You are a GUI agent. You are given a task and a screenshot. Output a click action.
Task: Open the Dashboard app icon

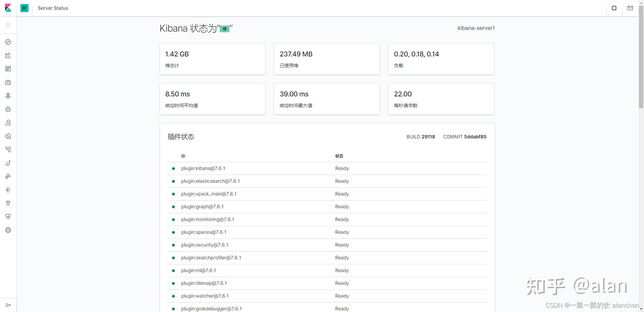(x=8, y=69)
